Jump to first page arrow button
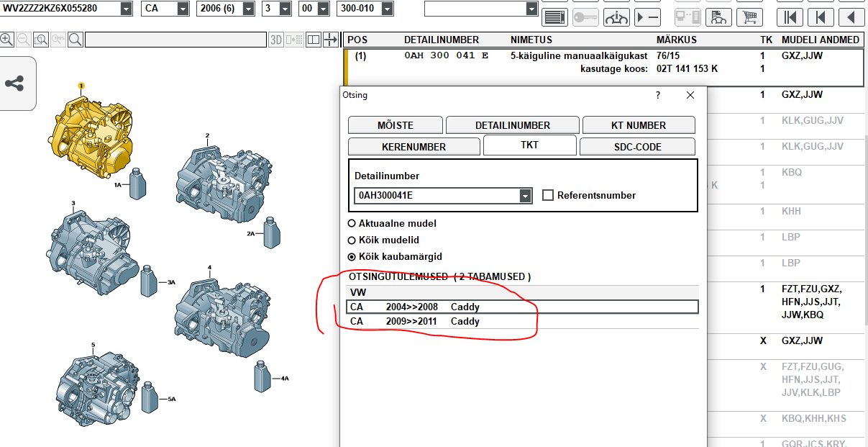The image size is (868, 447). click(790, 17)
